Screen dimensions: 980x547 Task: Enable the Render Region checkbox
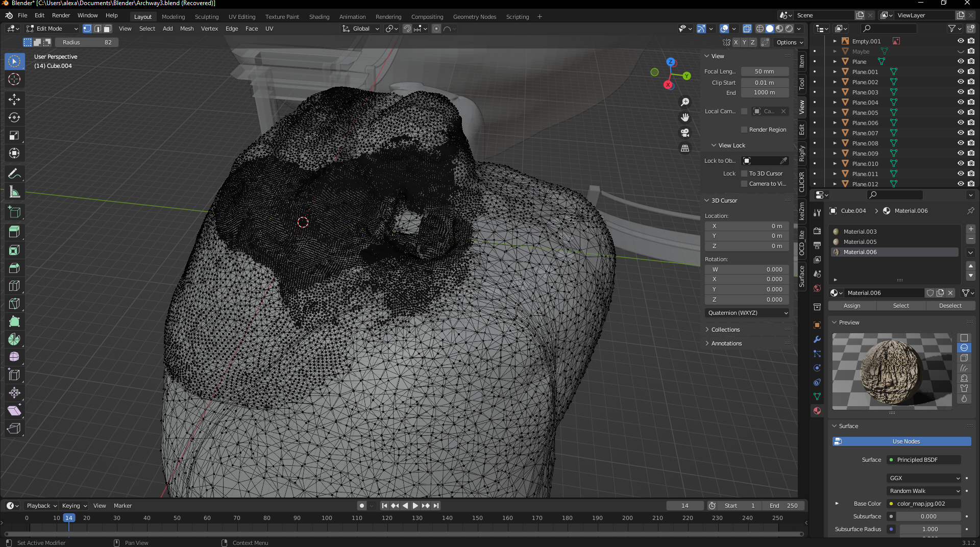tap(744, 130)
